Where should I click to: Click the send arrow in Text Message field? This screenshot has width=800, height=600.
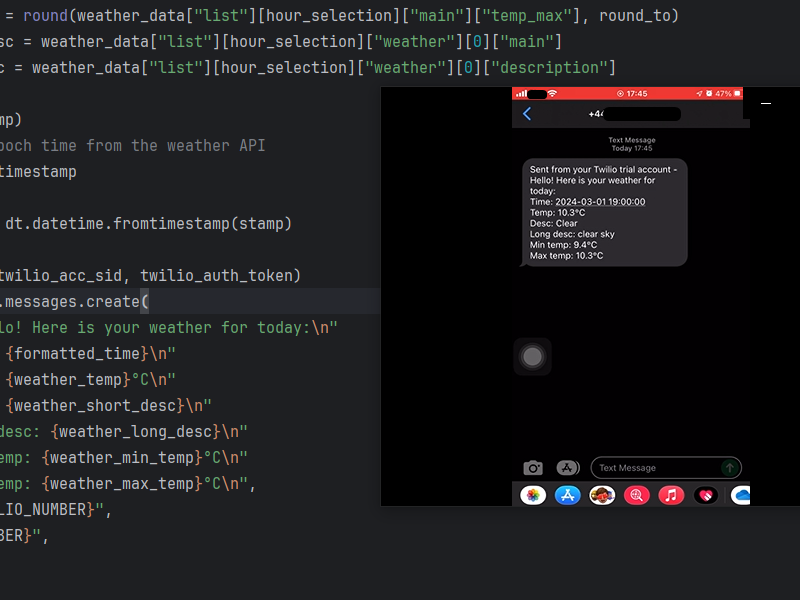(730, 468)
